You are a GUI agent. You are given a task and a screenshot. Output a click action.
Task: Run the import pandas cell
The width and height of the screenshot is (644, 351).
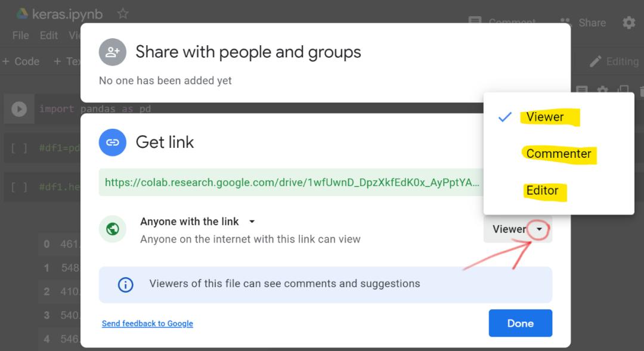(19, 109)
